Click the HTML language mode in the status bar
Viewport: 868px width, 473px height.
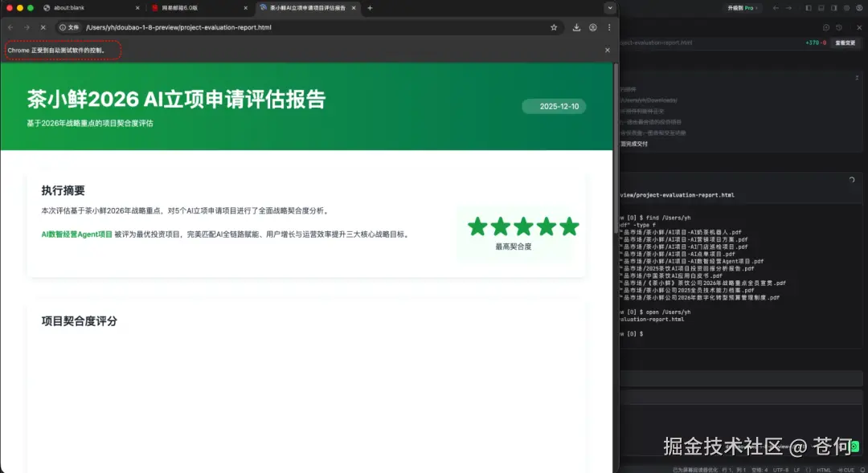pyautogui.click(x=822, y=468)
